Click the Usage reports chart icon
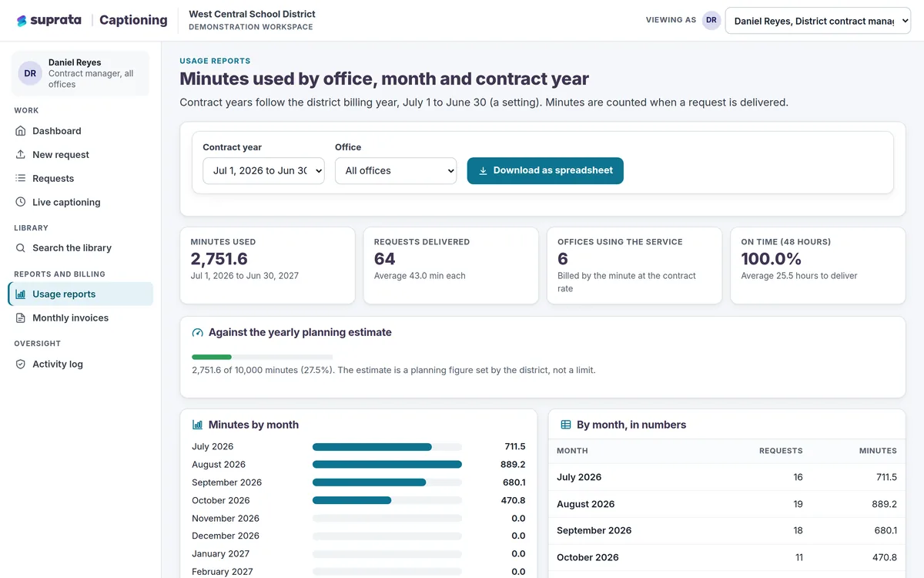924x578 pixels. click(x=21, y=294)
